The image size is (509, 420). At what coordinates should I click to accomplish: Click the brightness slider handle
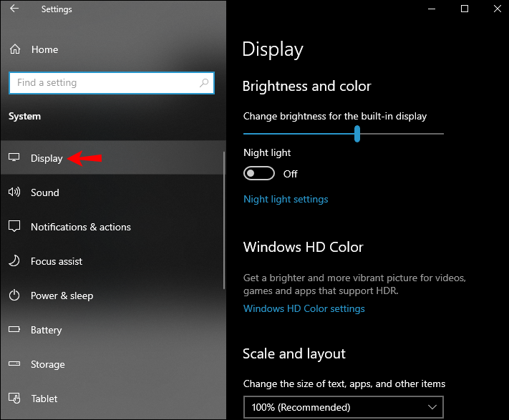tap(357, 134)
